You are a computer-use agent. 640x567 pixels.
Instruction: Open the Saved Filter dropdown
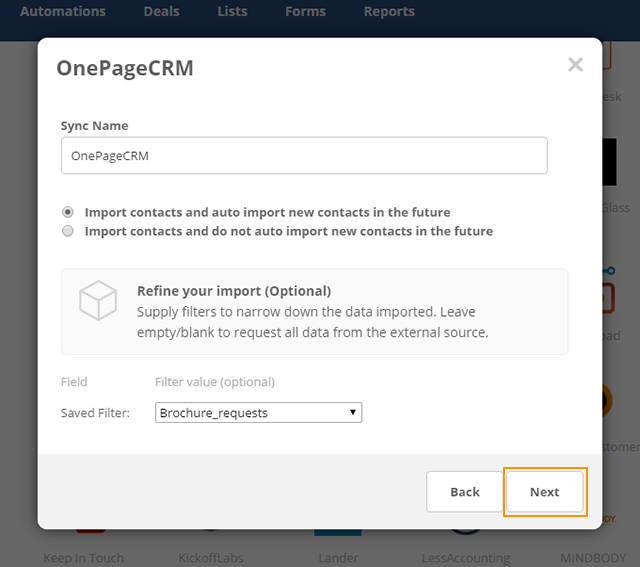pos(258,413)
